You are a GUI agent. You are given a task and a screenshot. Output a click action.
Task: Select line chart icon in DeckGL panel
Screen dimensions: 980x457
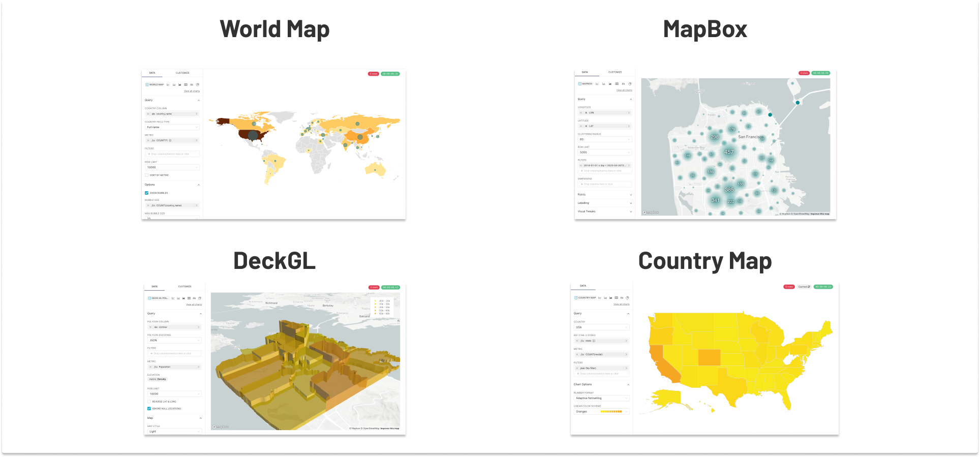[173, 298]
